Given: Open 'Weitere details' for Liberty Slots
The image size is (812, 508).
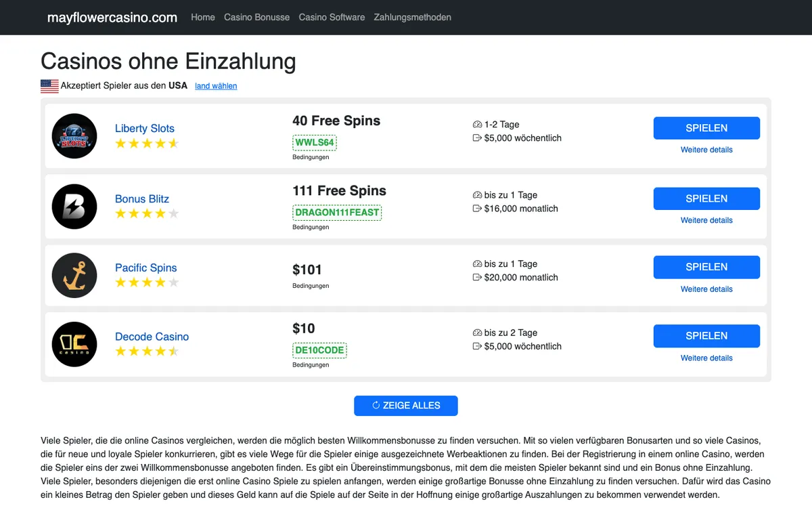Looking at the screenshot, I should tap(706, 150).
